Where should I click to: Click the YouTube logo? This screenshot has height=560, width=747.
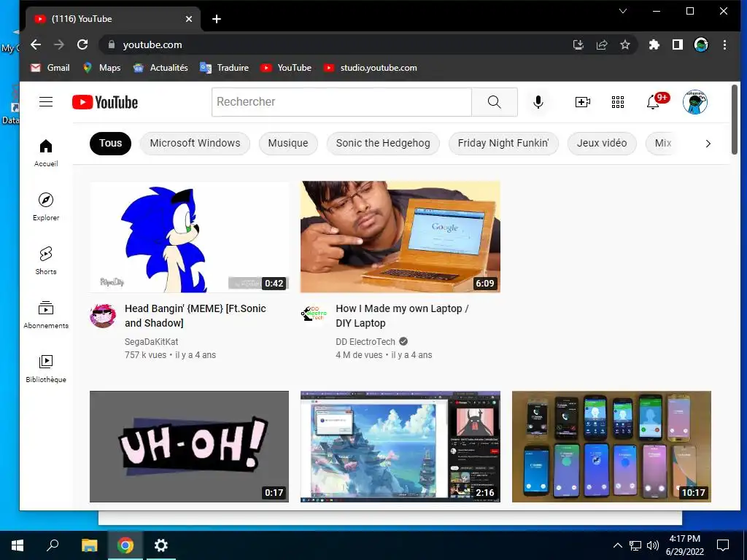(x=105, y=102)
